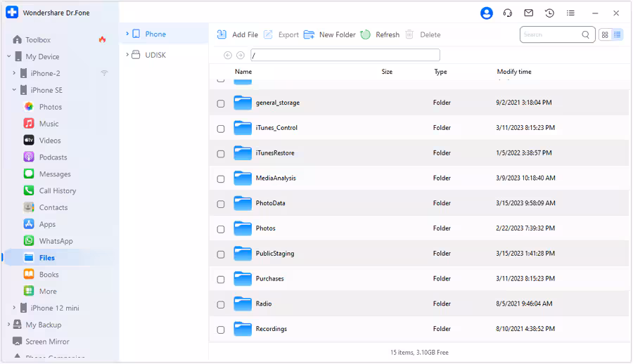
Task: Go back with the left arrow
Action: 228,56
